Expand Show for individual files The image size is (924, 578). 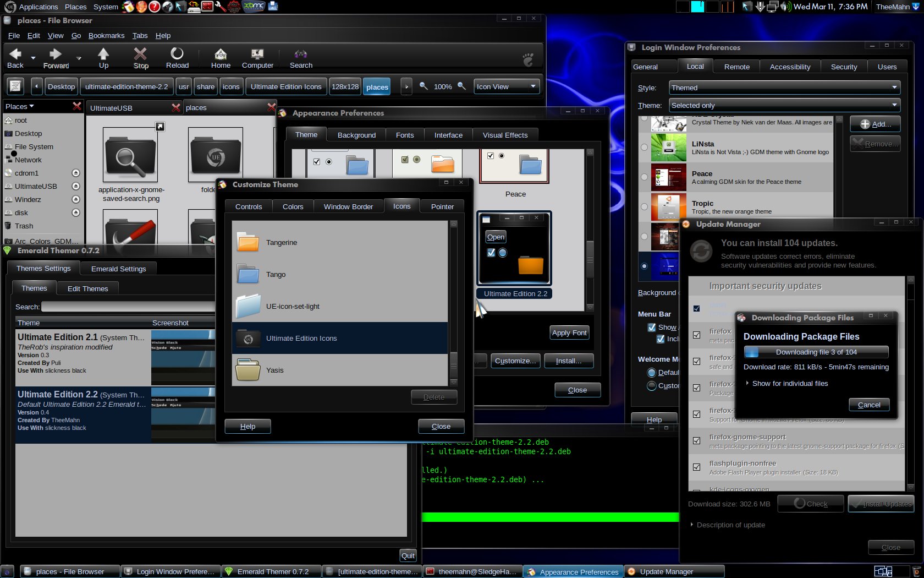787,383
